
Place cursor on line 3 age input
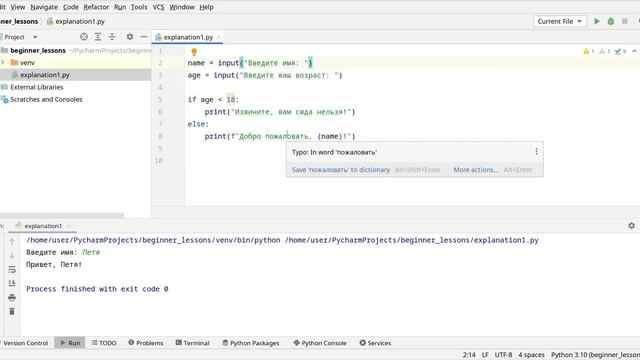(265, 75)
